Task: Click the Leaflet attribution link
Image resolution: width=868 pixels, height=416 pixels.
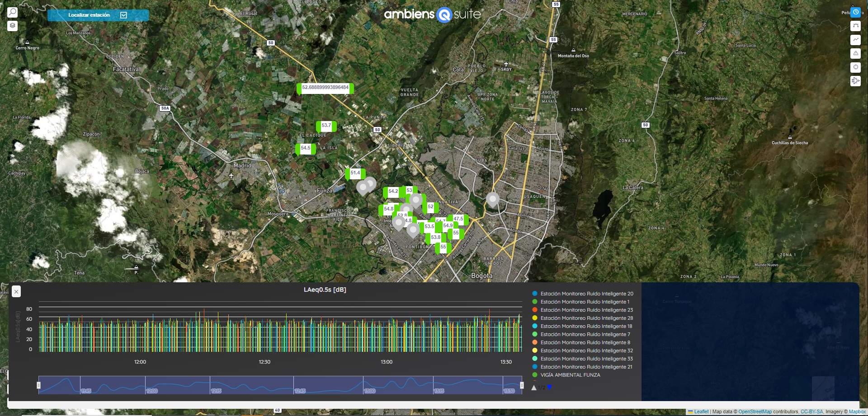Action: (x=701, y=412)
